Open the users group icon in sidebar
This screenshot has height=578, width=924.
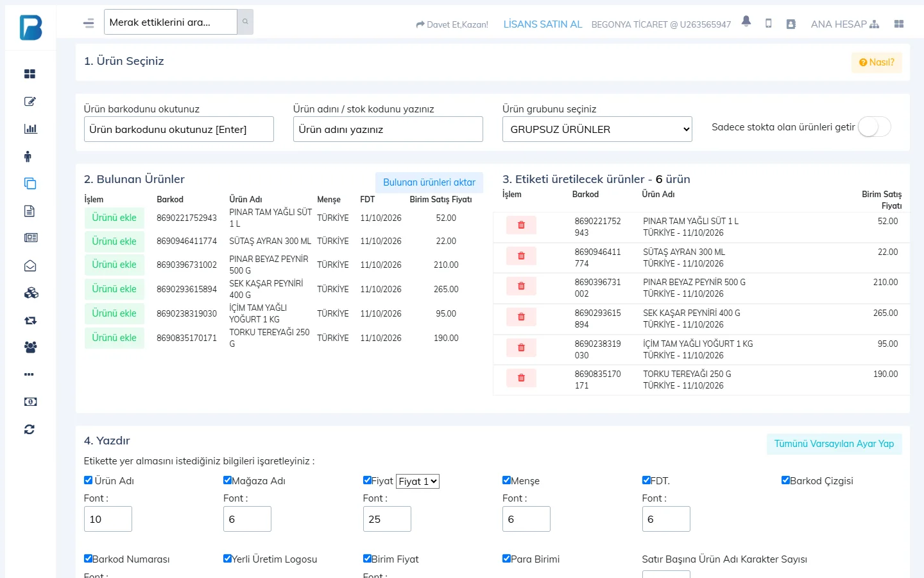coord(30,347)
